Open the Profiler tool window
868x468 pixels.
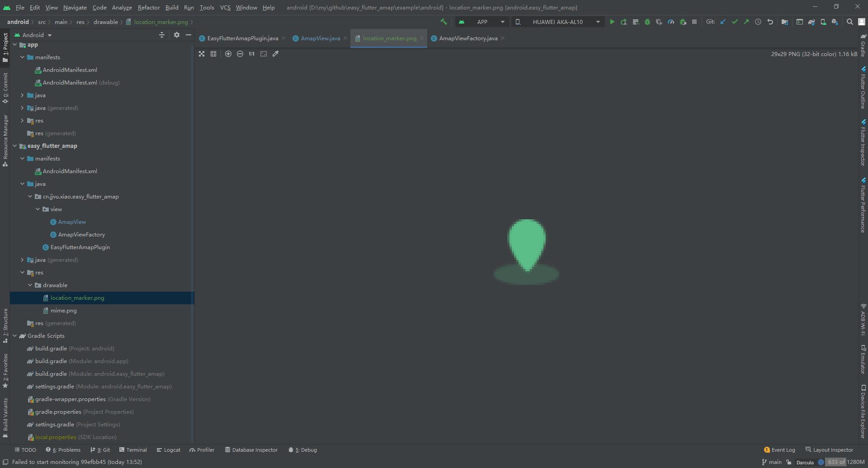(202, 450)
